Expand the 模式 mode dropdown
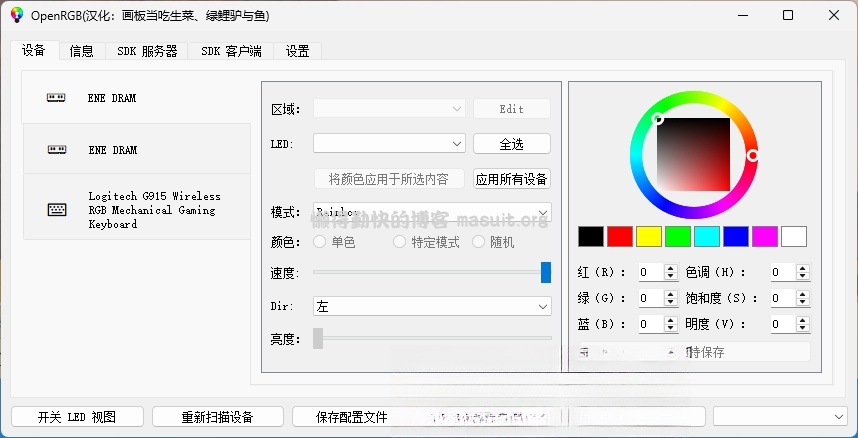This screenshot has width=858, height=438. click(432, 212)
